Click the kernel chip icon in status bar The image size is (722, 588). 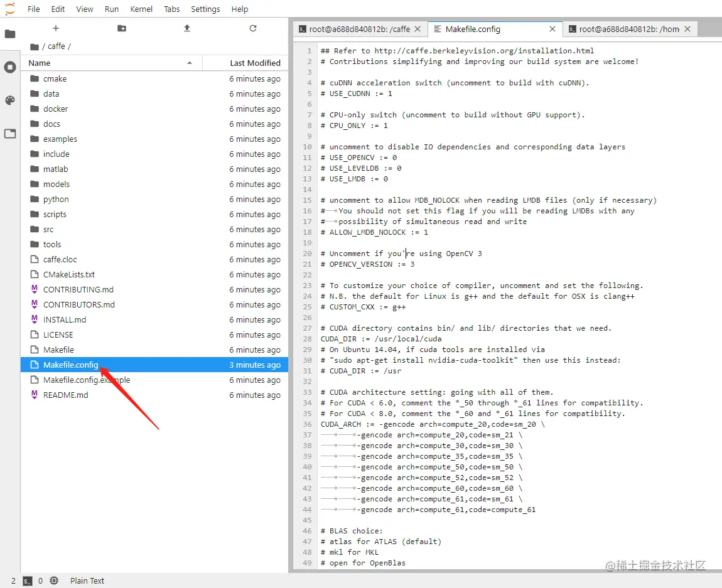pyautogui.click(x=54, y=580)
